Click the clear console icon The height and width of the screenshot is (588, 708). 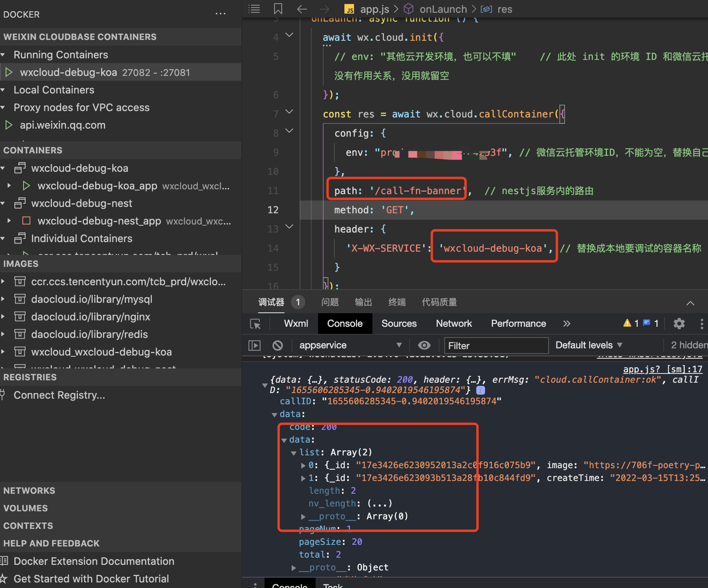click(278, 345)
